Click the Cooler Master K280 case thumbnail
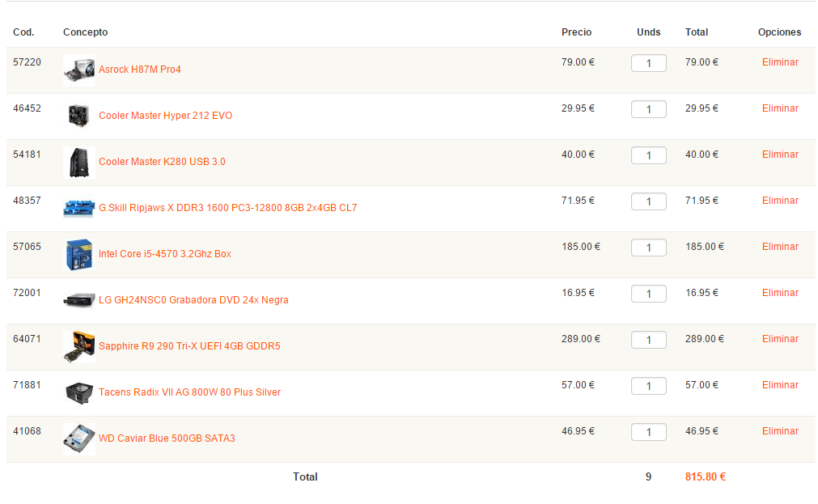 79,163
